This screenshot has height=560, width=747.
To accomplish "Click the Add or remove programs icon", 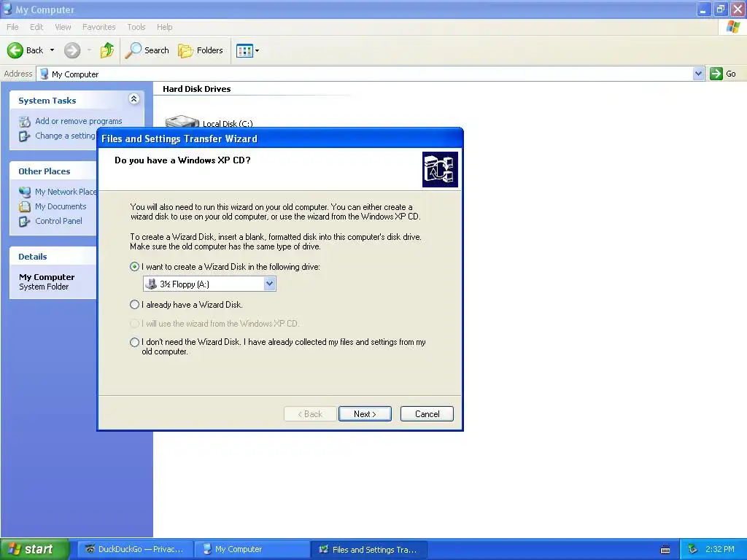I will [25, 122].
